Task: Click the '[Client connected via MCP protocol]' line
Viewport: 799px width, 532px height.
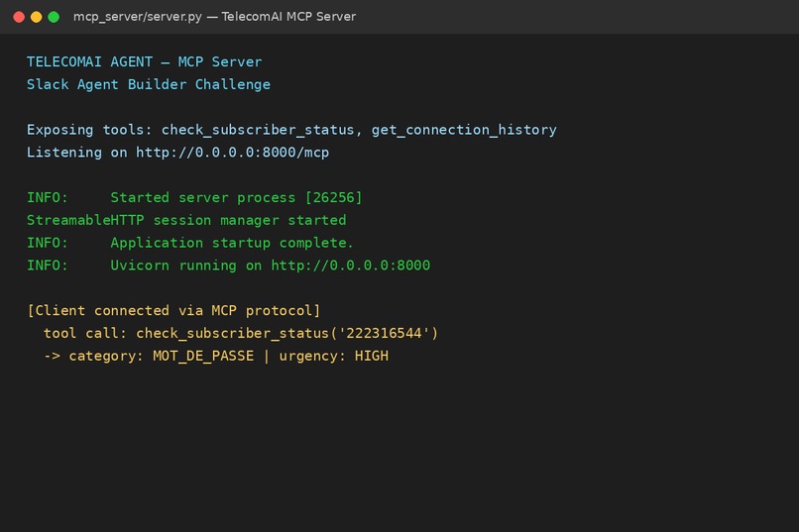Action: pos(173,310)
